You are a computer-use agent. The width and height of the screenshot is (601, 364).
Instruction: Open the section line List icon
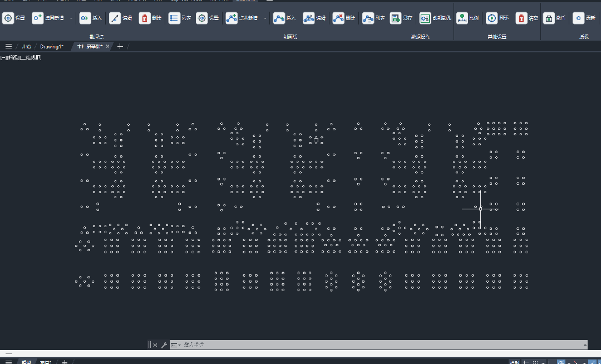[x=368, y=18]
